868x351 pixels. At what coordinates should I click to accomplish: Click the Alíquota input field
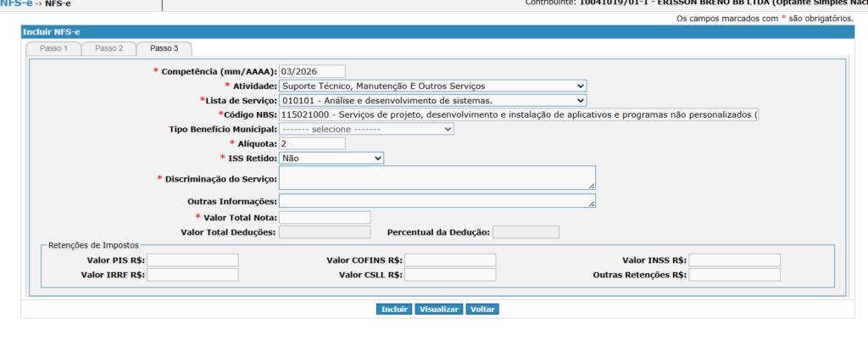pos(312,143)
